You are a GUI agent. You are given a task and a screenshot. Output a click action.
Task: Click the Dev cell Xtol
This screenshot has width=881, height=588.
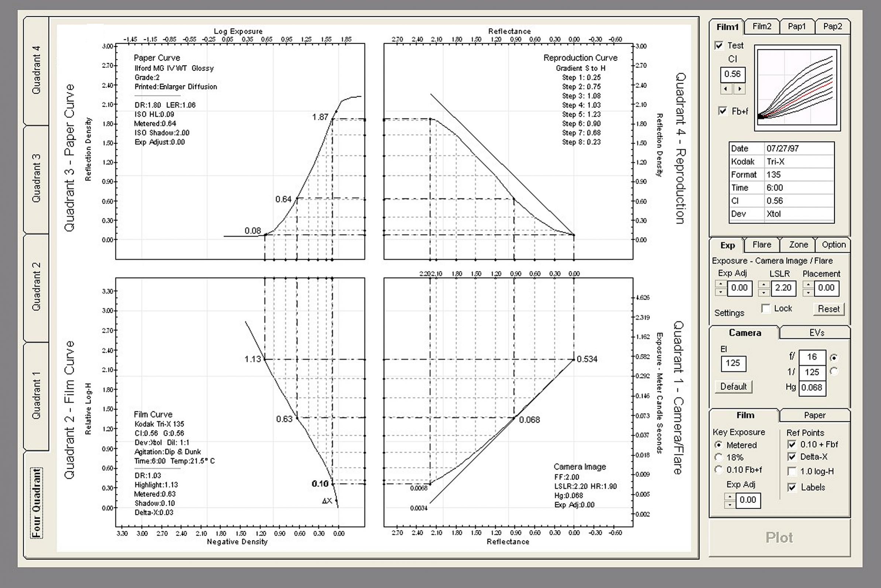pos(799,214)
